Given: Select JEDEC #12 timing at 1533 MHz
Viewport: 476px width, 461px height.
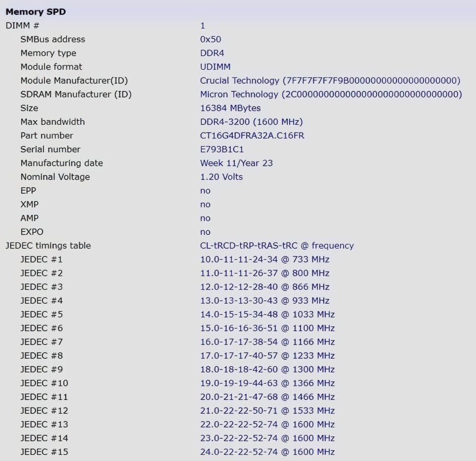Looking at the screenshot, I should 267,411.
